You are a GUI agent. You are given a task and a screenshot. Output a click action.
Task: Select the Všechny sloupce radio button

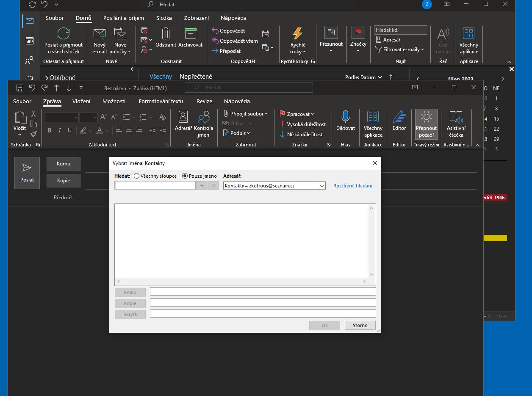(136, 176)
